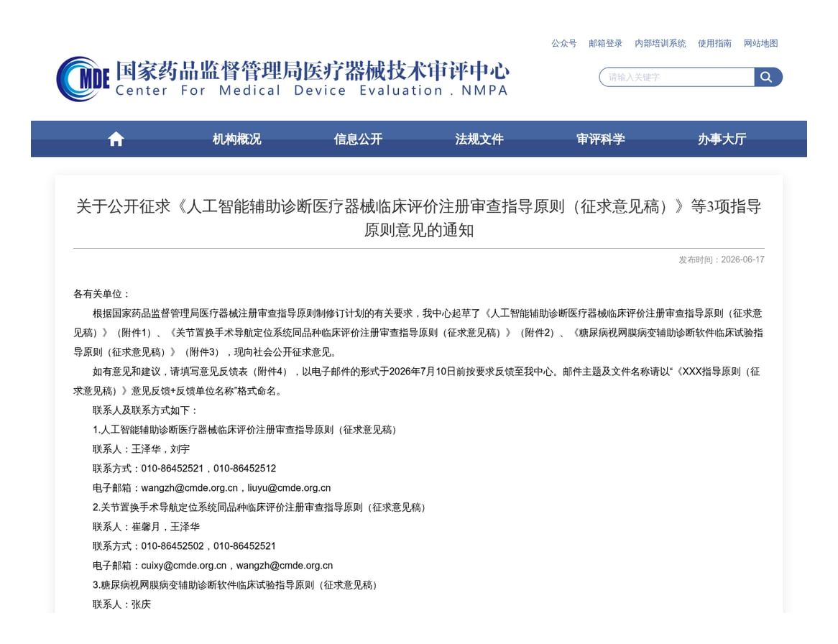Click the salutation 各有关单位

point(101,294)
